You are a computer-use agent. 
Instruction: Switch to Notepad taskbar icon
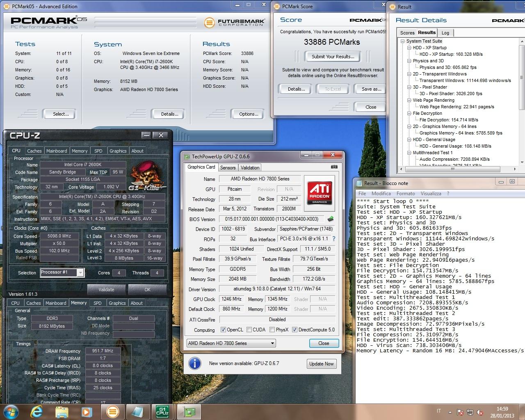[x=137, y=412]
